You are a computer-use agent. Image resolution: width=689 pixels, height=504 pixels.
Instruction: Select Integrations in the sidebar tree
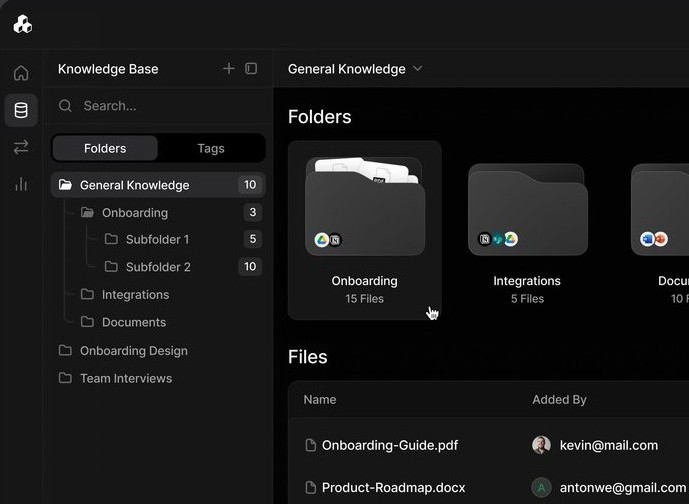click(x=135, y=294)
